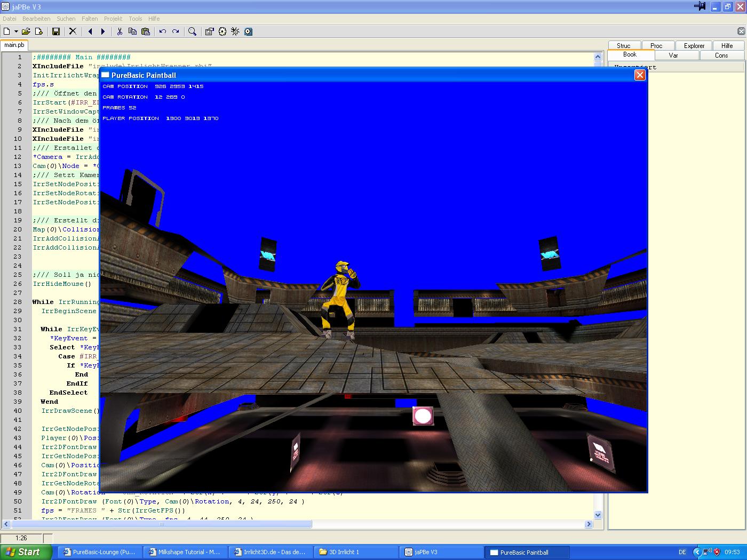Undo the last edit
The width and height of the screenshot is (747, 560).
pos(163,31)
